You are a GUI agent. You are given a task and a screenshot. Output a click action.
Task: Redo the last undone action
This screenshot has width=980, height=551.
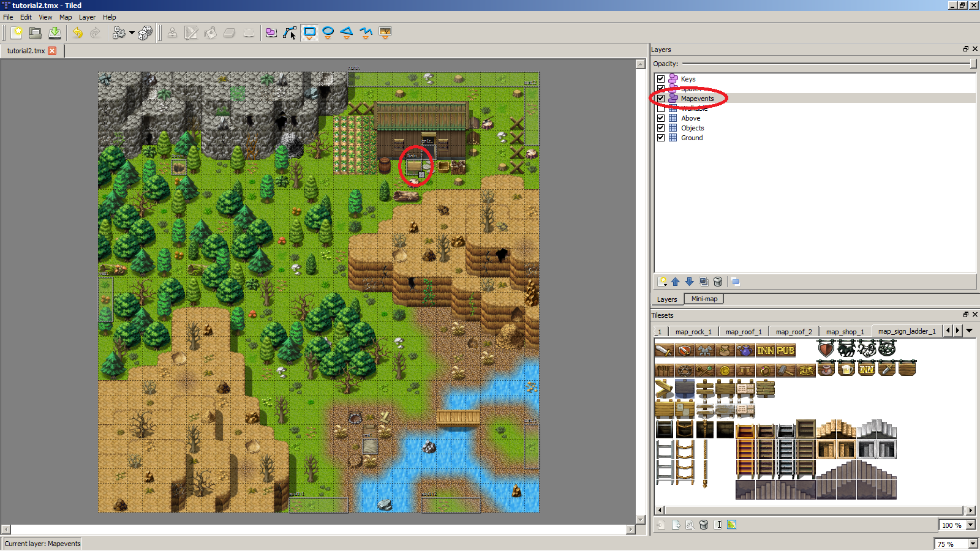96,32
